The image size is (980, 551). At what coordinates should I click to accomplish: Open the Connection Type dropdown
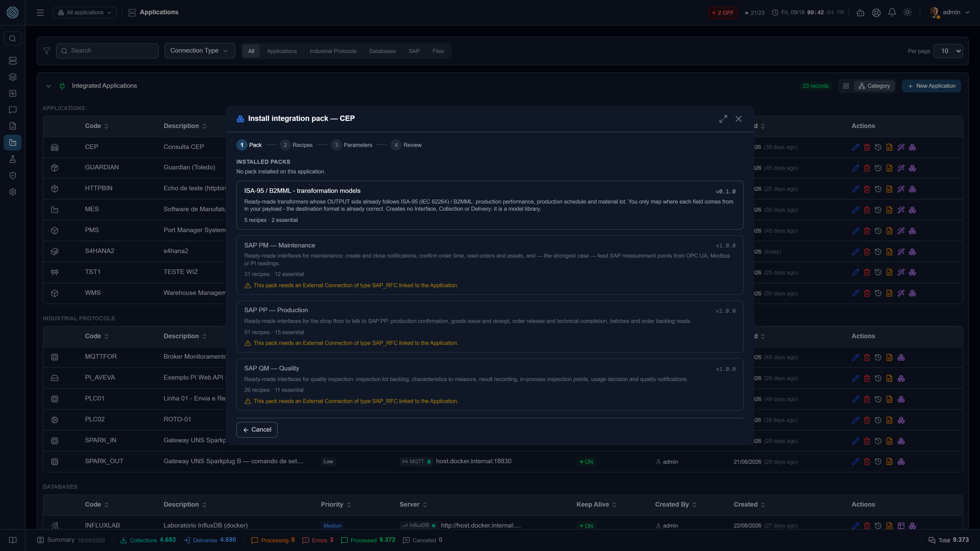199,51
